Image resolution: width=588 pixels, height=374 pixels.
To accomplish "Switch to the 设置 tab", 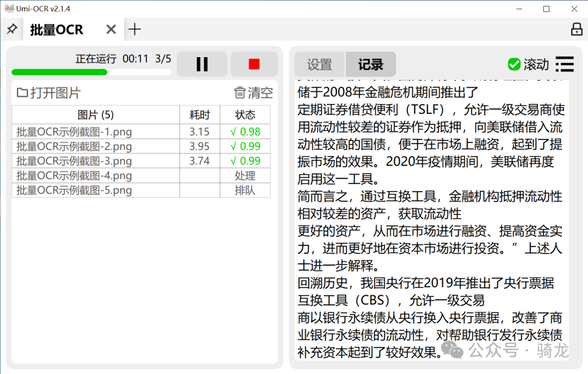I will 320,65.
